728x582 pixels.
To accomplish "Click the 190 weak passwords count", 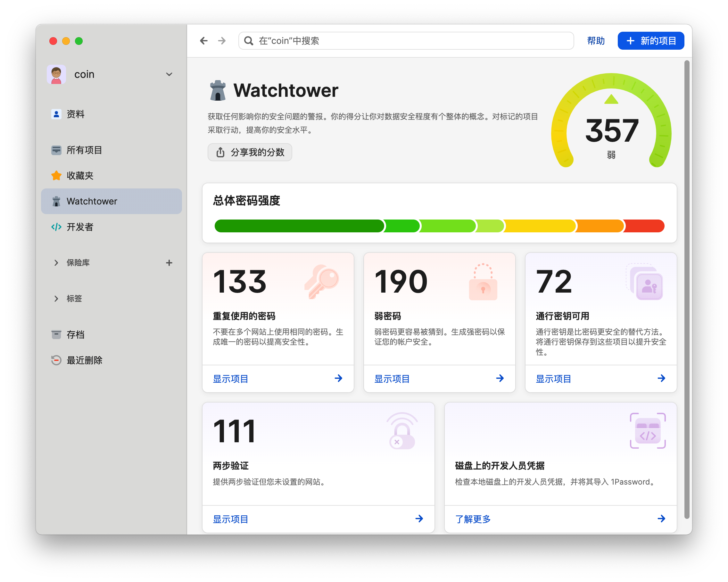I will [x=401, y=282].
